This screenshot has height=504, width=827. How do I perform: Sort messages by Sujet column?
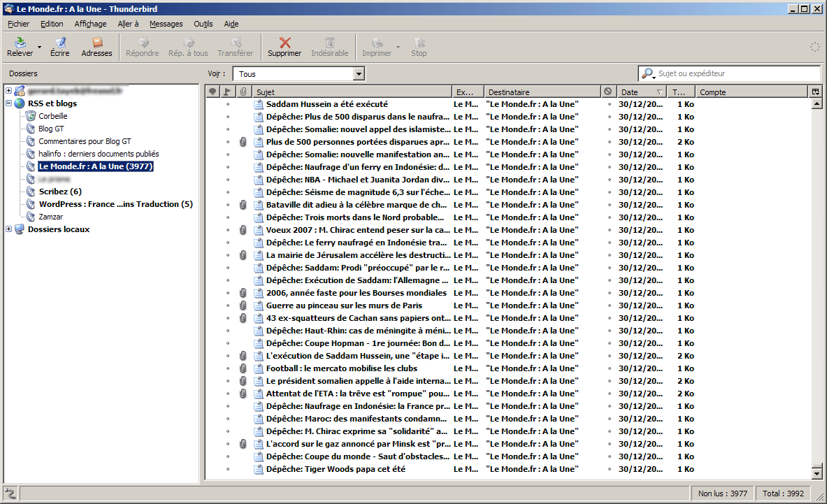[x=352, y=92]
